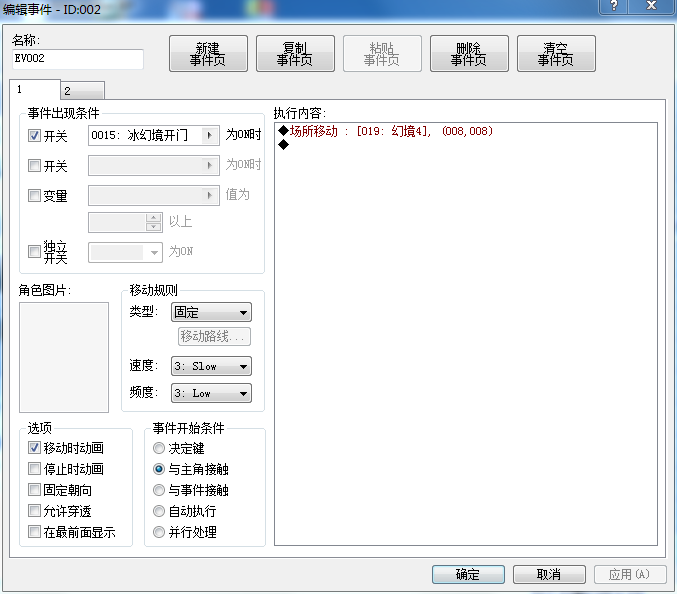
Task: Click the help question mark icon
Action: pos(614,6)
